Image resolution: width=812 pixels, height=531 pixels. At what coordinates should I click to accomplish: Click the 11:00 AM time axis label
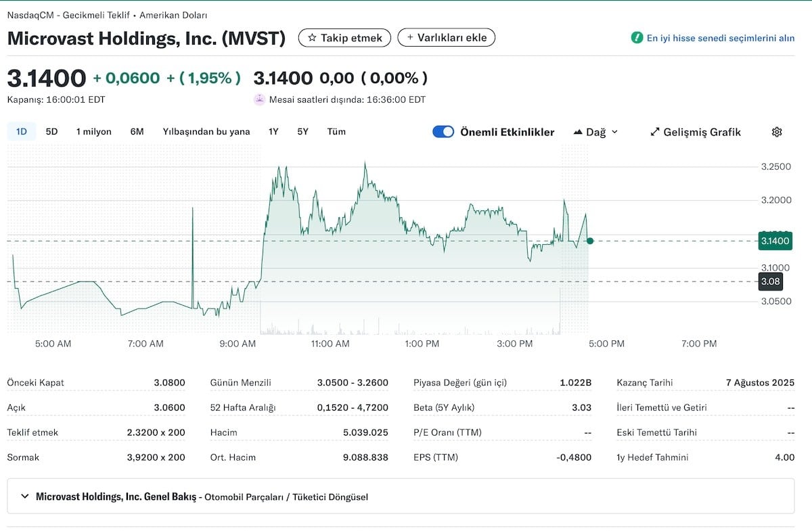coord(330,344)
